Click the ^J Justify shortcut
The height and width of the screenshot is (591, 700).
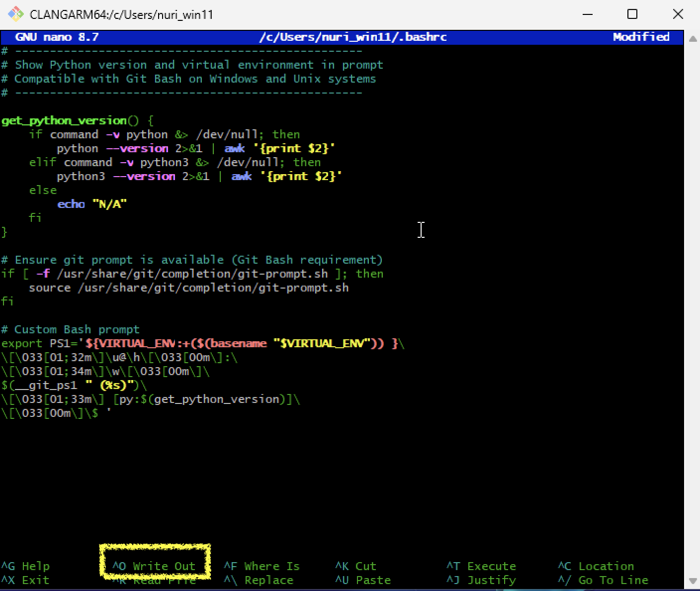tap(481, 580)
